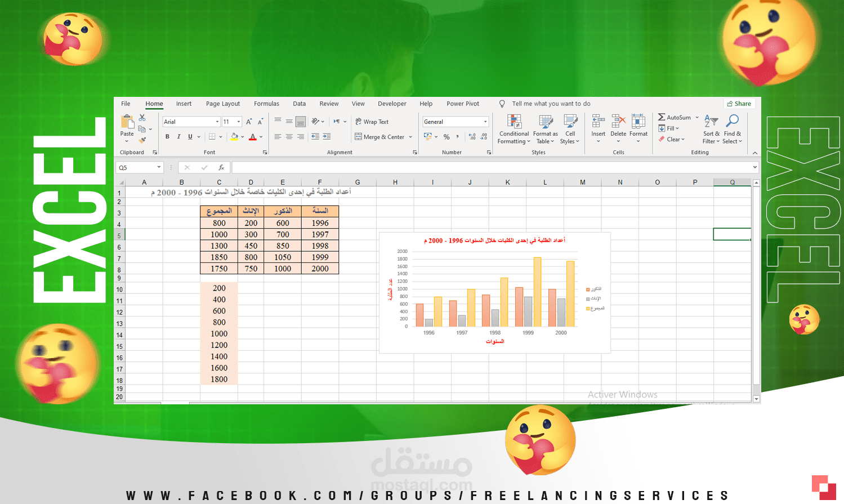The width and height of the screenshot is (844, 504).
Task: Select the Format Painter brush icon
Action: click(142, 140)
